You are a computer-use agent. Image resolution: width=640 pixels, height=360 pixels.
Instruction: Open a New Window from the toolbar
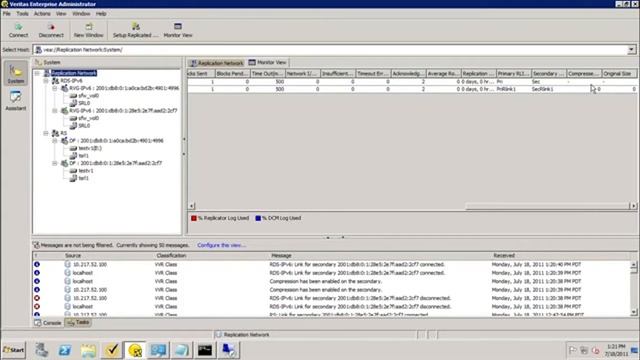pos(89,27)
